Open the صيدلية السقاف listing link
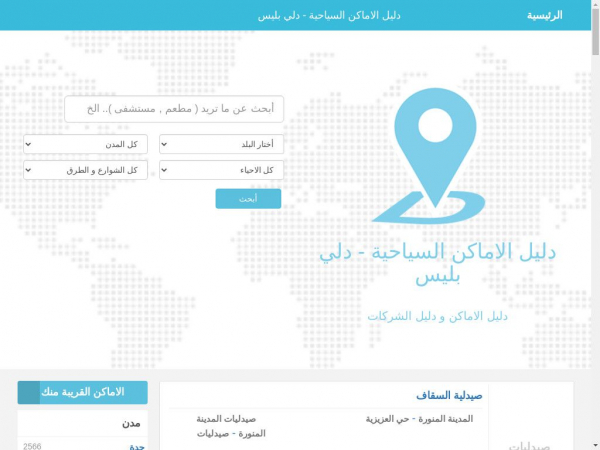The width and height of the screenshot is (600, 450). click(449, 395)
